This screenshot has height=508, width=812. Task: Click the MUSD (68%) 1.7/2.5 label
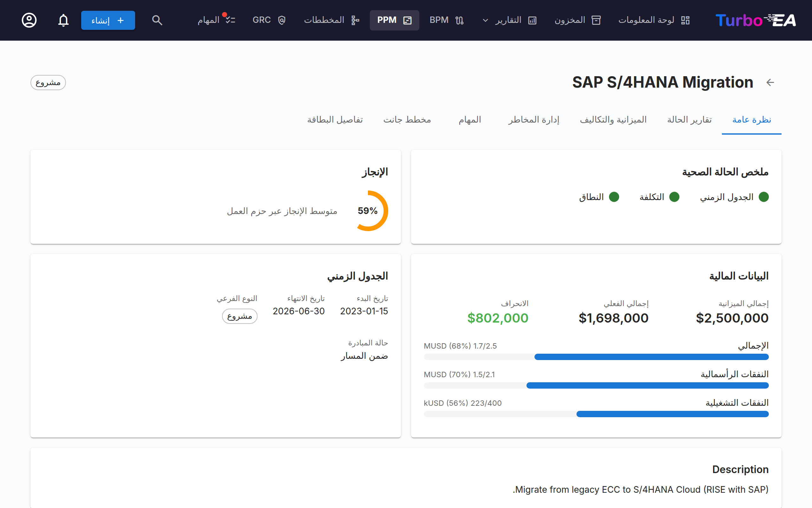click(460, 346)
